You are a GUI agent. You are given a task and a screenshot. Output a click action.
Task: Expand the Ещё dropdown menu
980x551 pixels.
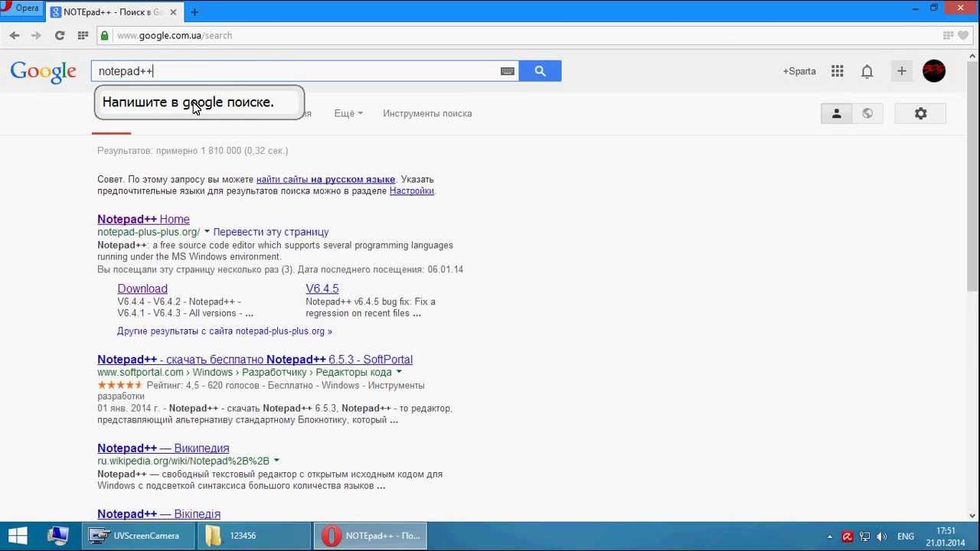348,113
